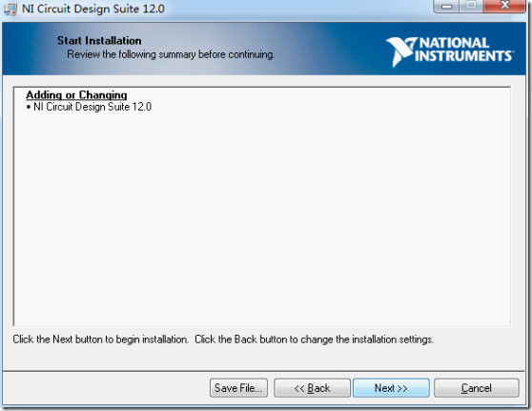The width and height of the screenshot is (532, 411).
Task: Click the disabled maximize window button
Action: pos(471,6)
